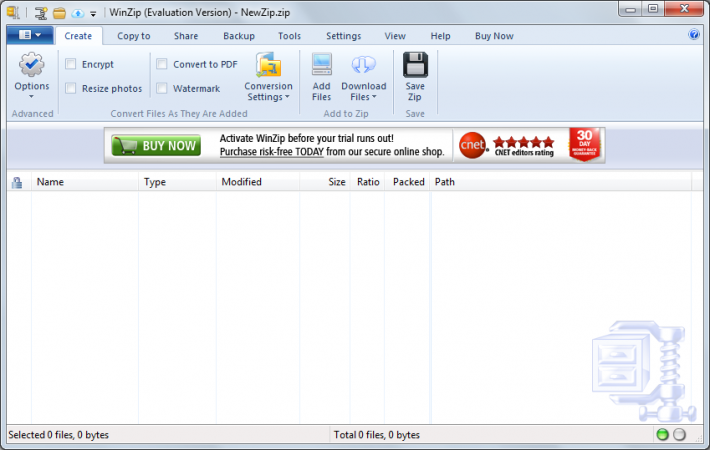Expand the Download Files dropdown arrow
The image size is (710, 450).
[x=374, y=96]
